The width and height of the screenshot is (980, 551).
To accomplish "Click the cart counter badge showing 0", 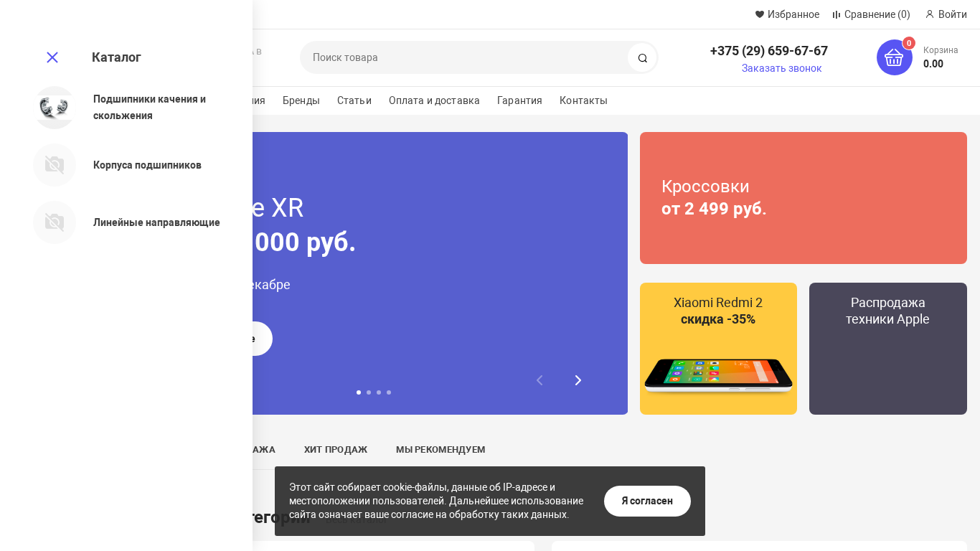I will 909,43.
